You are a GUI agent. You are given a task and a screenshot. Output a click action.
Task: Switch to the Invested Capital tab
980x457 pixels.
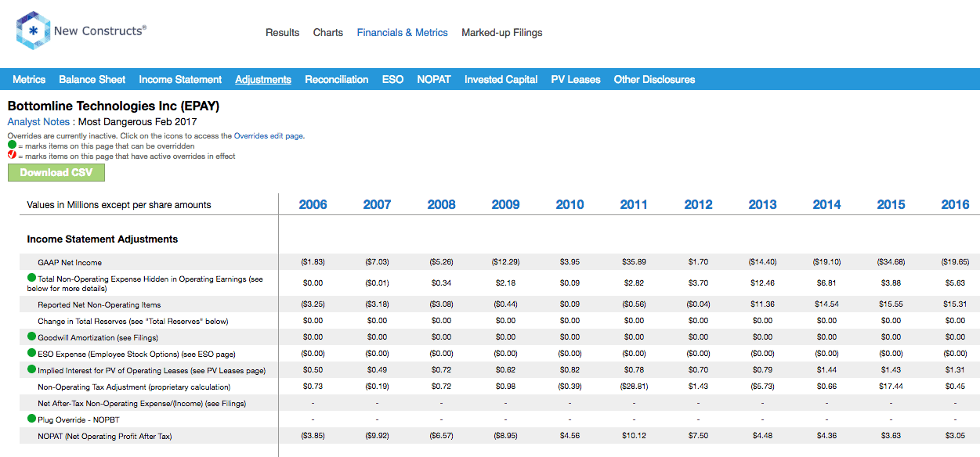501,79
